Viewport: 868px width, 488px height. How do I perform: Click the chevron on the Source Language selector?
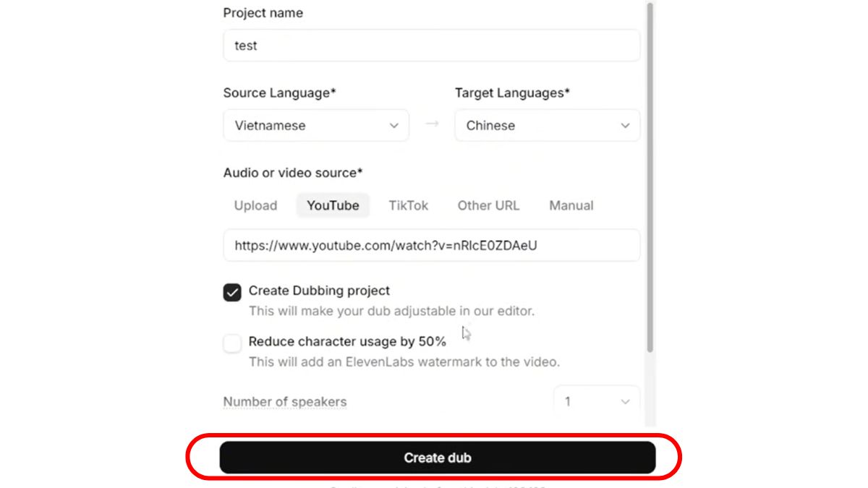tap(395, 125)
